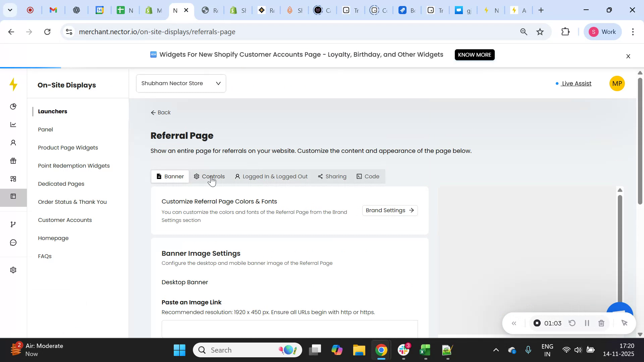
Task: Select the customers person icon in sidebar
Action: (x=13, y=142)
